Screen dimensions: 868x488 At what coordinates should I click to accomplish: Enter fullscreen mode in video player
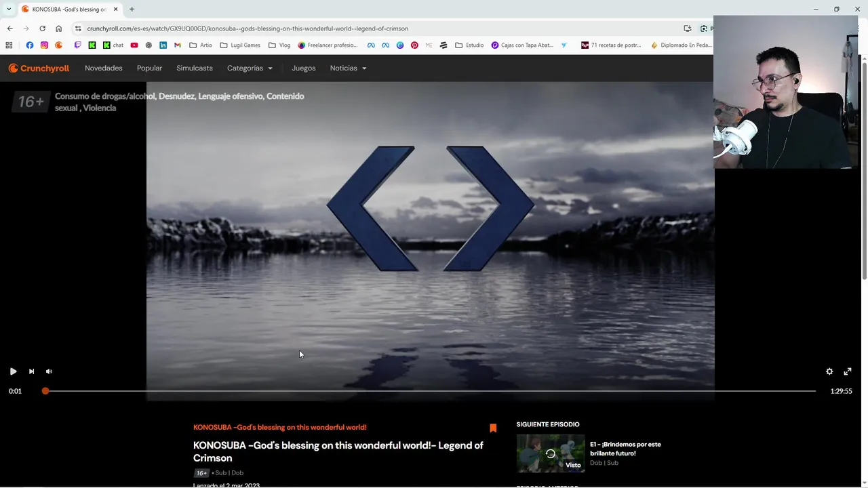click(848, 371)
